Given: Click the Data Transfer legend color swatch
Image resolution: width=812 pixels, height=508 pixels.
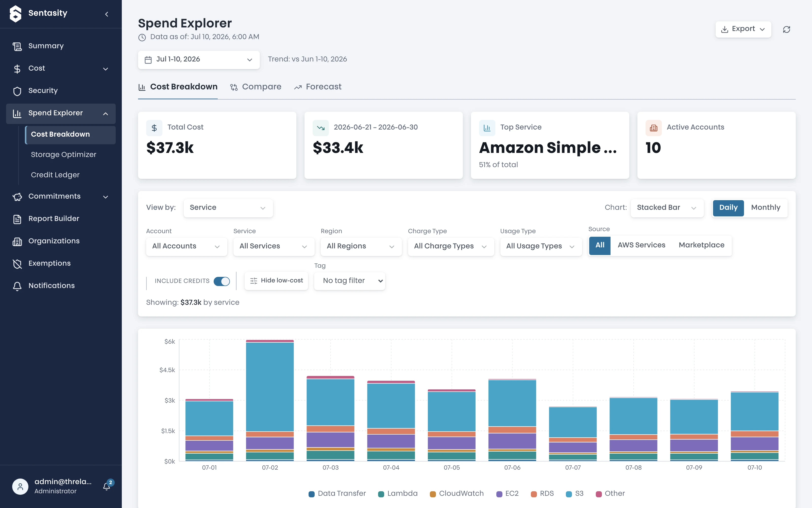Looking at the screenshot, I should (311, 494).
